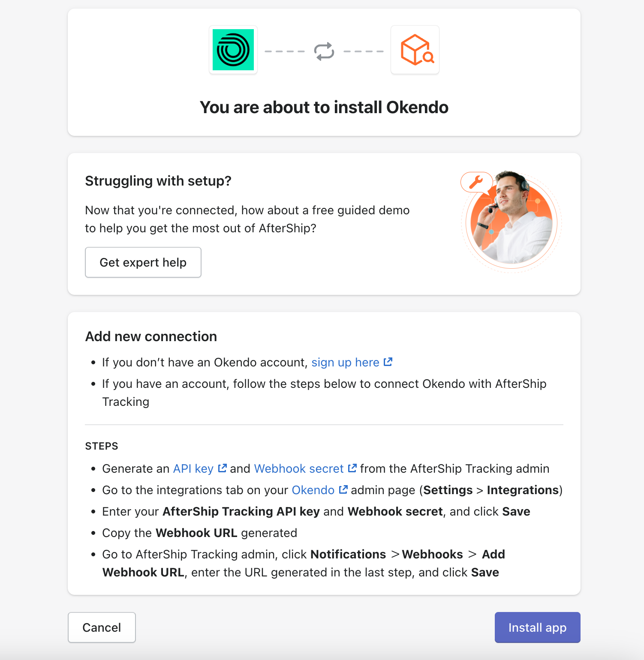Click the Okendo logo icon
The width and height of the screenshot is (644, 660).
(x=233, y=50)
